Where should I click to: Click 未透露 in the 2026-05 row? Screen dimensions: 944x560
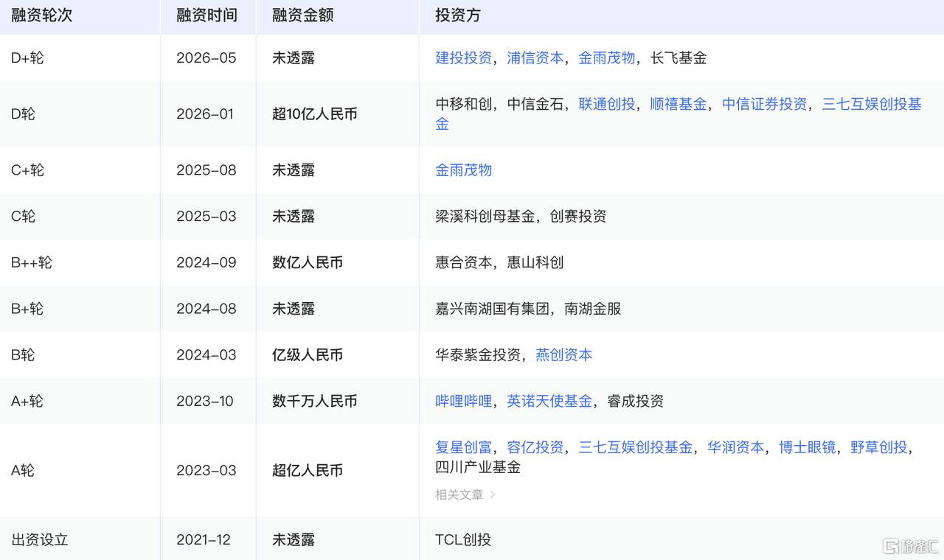(294, 57)
